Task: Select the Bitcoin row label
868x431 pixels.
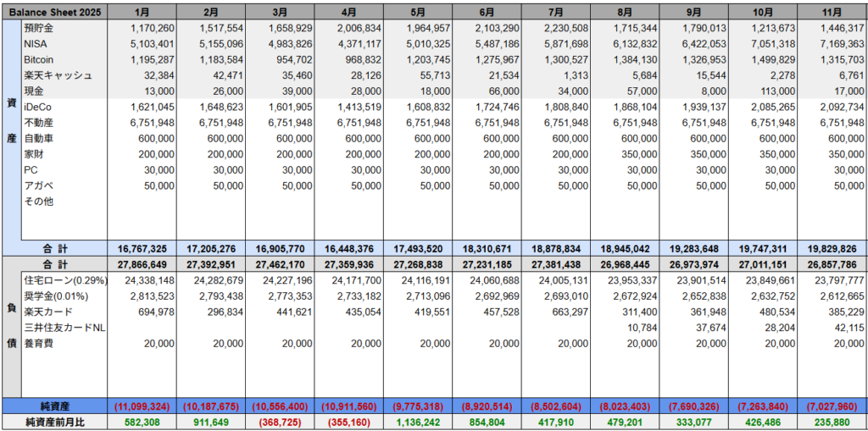Action: point(39,59)
